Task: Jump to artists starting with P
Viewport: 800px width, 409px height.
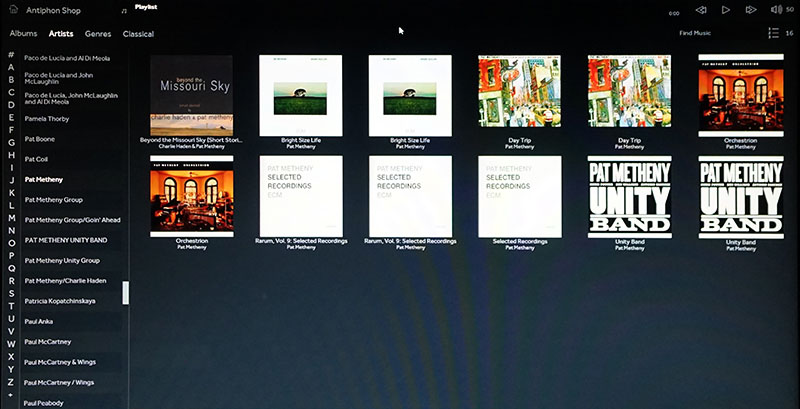Action: (11, 255)
